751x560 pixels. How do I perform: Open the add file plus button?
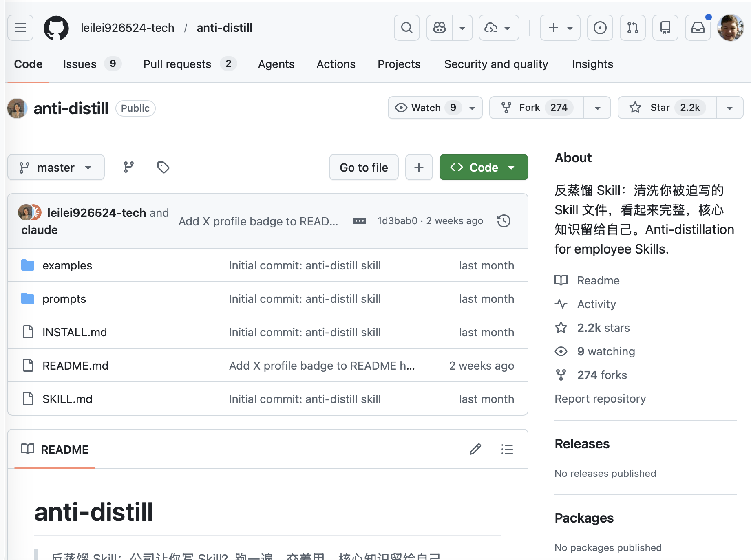coord(419,167)
